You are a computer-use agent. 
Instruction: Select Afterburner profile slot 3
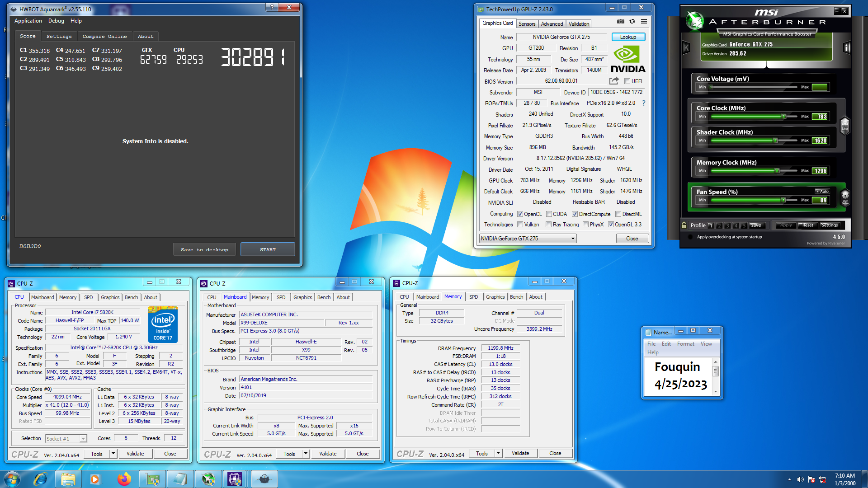pos(727,225)
